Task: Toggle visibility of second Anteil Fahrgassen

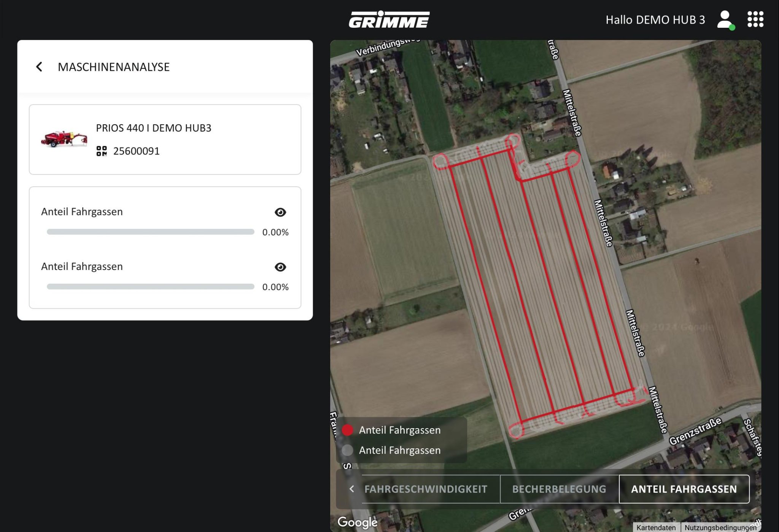Action: point(280,267)
